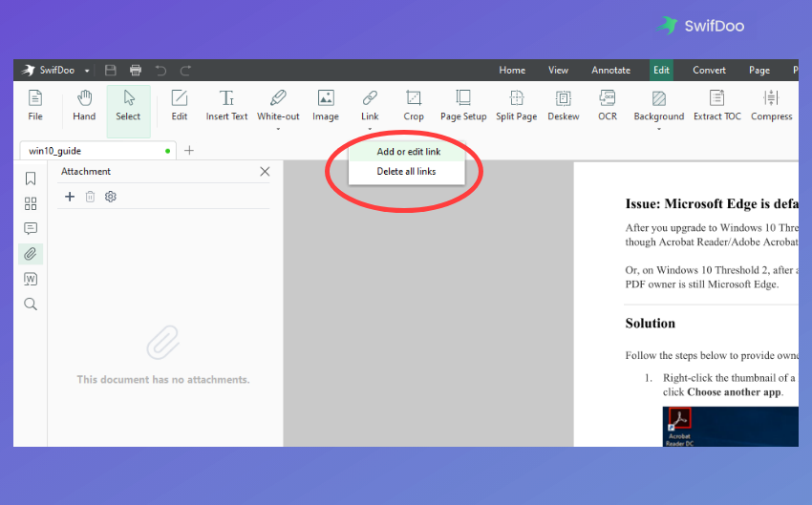812x505 pixels.
Task: Click the 'Choose another app' text
Action: [734, 392]
